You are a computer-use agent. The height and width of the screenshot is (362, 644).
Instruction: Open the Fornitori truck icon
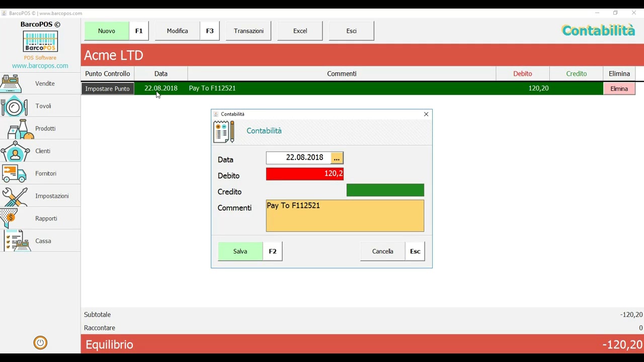(14, 173)
